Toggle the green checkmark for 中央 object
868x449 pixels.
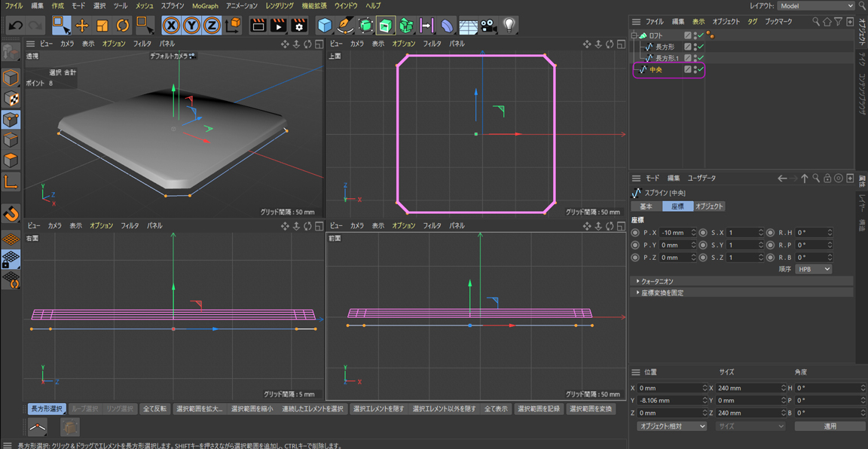pos(700,69)
